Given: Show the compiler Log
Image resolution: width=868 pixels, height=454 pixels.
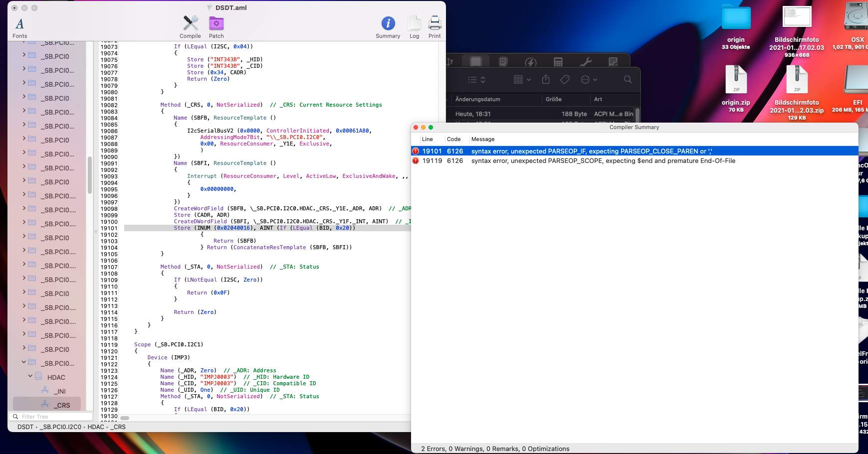Looking at the screenshot, I should point(414,23).
